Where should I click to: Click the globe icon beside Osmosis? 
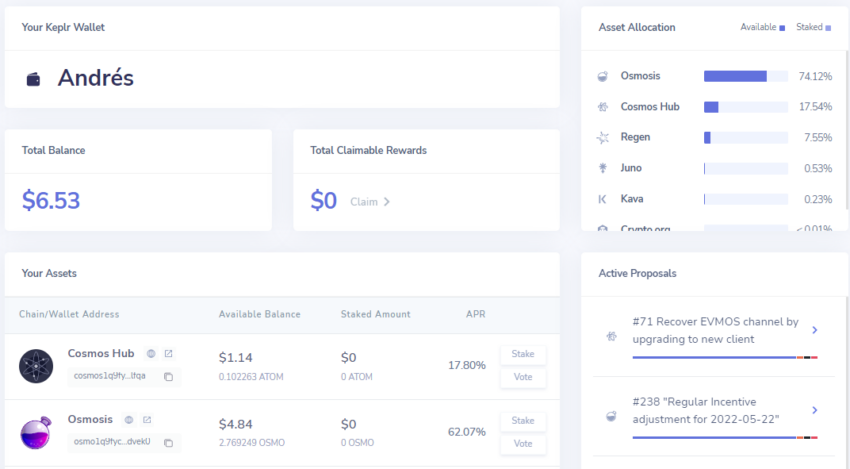(x=129, y=420)
